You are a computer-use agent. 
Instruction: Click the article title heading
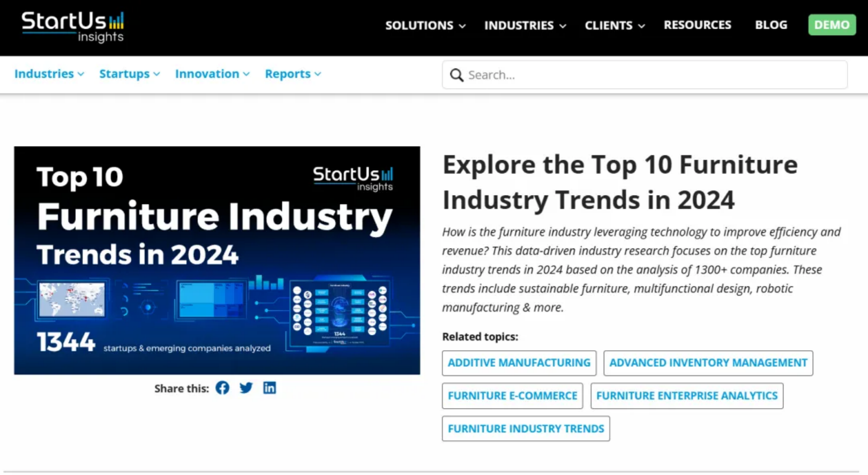[620, 182]
